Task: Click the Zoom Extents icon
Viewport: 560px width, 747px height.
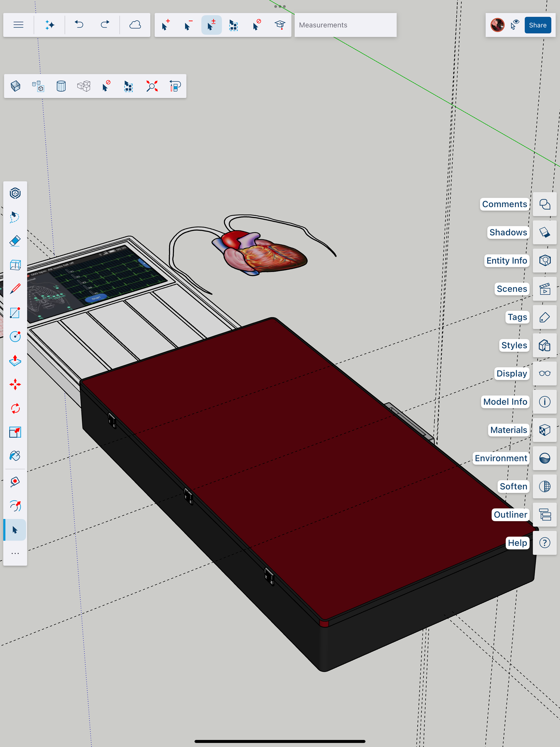Action: pyautogui.click(x=152, y=86)
